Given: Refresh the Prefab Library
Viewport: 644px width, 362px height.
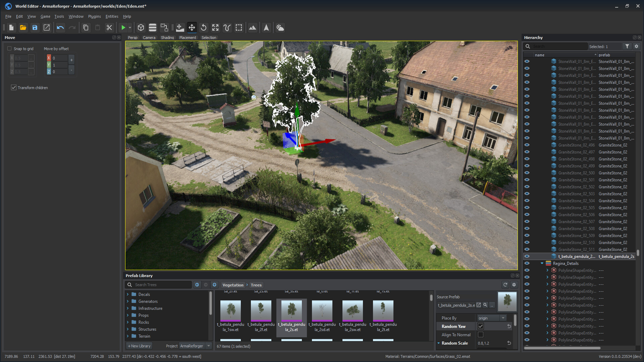Looking at the screenshot, I should click(505, 285).
